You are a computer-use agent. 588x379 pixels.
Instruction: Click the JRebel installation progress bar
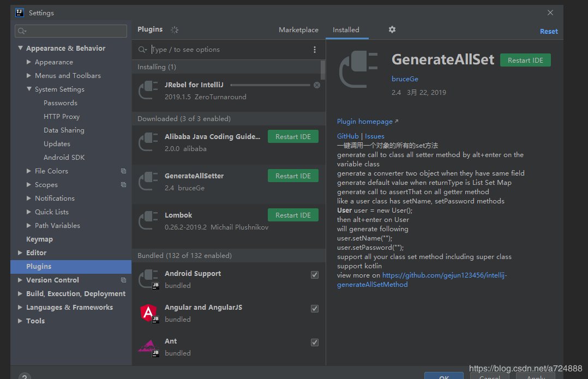click(x=271, y=85)
